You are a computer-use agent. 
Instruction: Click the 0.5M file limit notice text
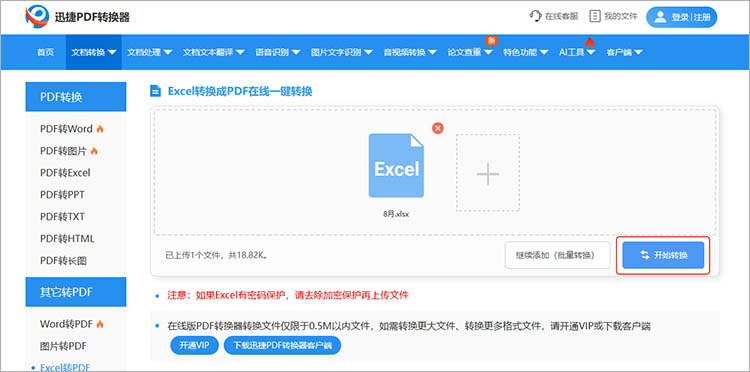[x=409, y=326]
